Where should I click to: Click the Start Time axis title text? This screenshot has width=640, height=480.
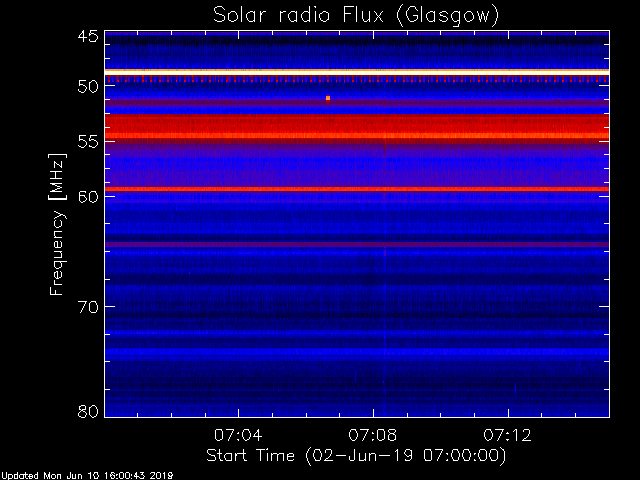356,456
